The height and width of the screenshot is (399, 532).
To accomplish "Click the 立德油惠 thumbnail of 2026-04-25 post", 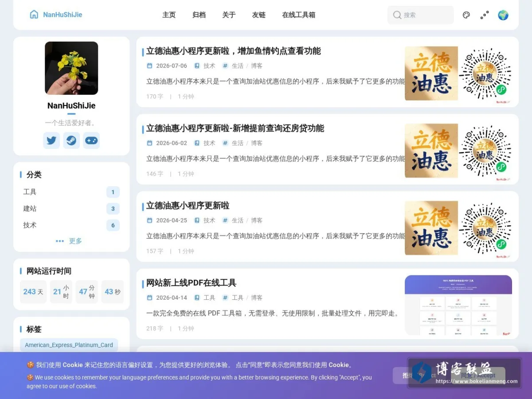I will point(458,228).
